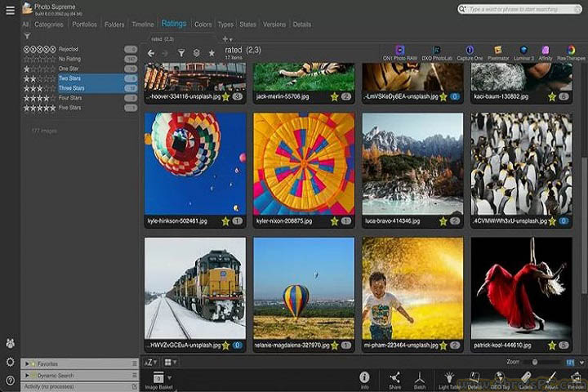Open the hamburger main menu
This screenshot has width=588, height=392.
point(11,10)
